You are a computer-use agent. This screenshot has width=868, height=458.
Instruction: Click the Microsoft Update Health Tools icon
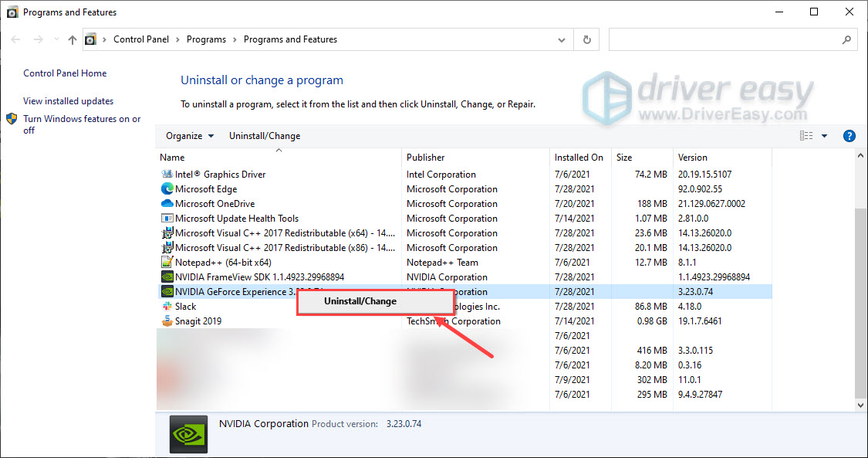pos(167,218)
